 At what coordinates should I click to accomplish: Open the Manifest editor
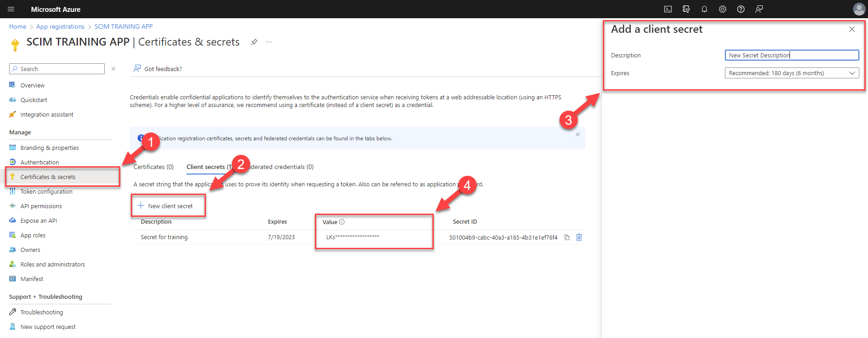pyautogui.click(x=32, y=279)
